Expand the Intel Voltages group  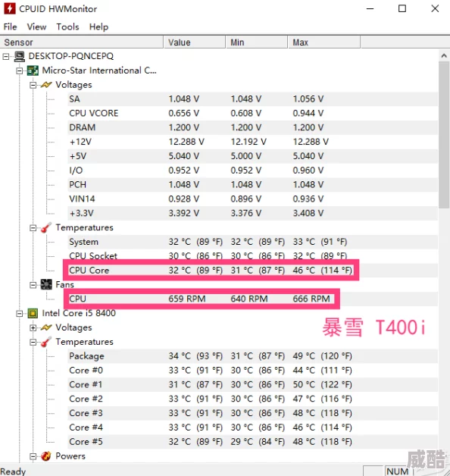(33, 327)
